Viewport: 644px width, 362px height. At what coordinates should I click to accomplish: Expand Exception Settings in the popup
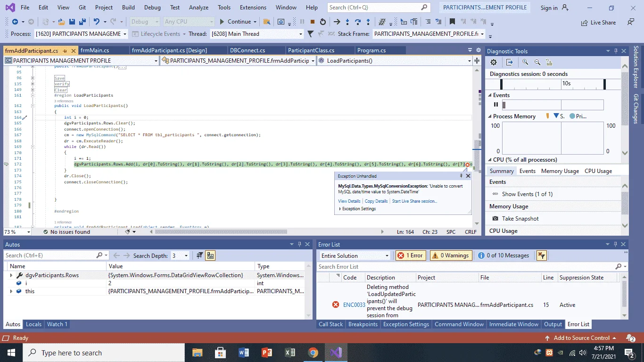pyautogui.click(x=340, y=209)
